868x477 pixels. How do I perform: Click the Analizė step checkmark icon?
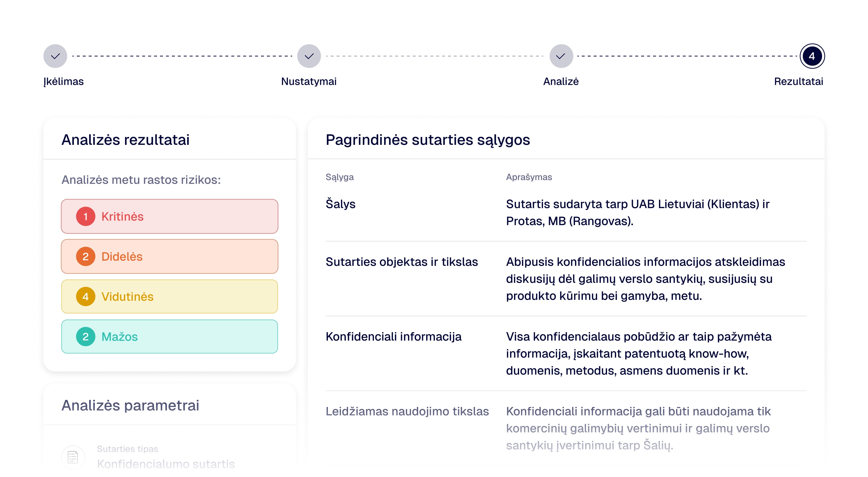tap(561, 56)
